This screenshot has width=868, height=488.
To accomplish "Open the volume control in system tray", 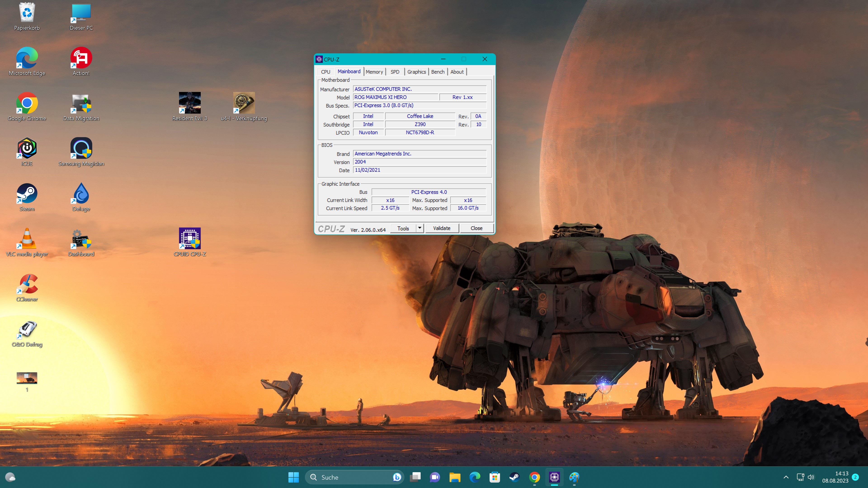I will coord(811,477).
